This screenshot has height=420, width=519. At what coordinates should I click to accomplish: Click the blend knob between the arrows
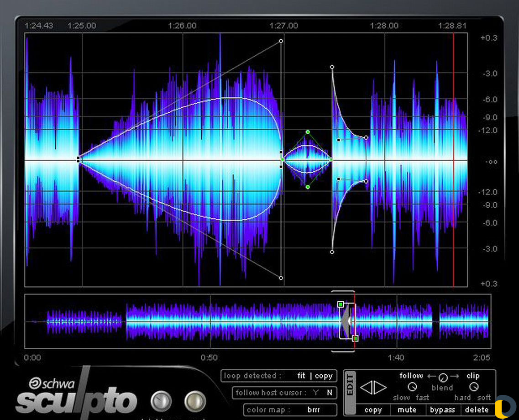pyautogui.click(x=442, y=378)
